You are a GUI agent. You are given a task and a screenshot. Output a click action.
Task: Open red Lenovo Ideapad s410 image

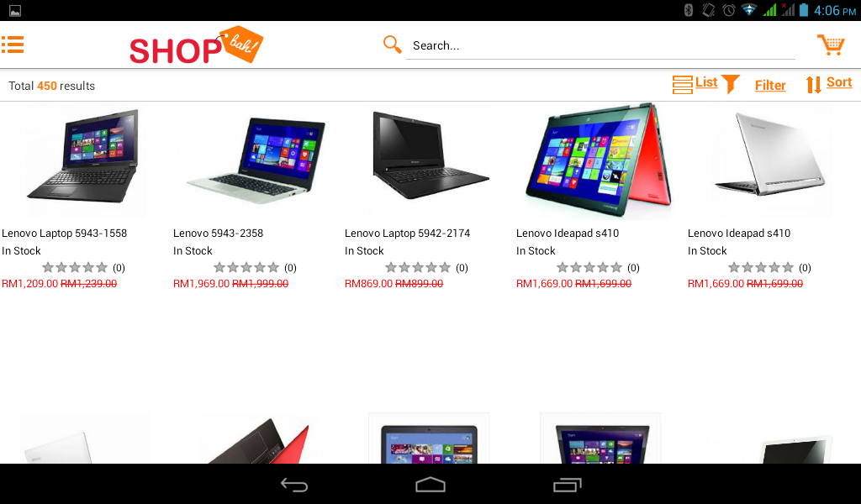[600, 160]
